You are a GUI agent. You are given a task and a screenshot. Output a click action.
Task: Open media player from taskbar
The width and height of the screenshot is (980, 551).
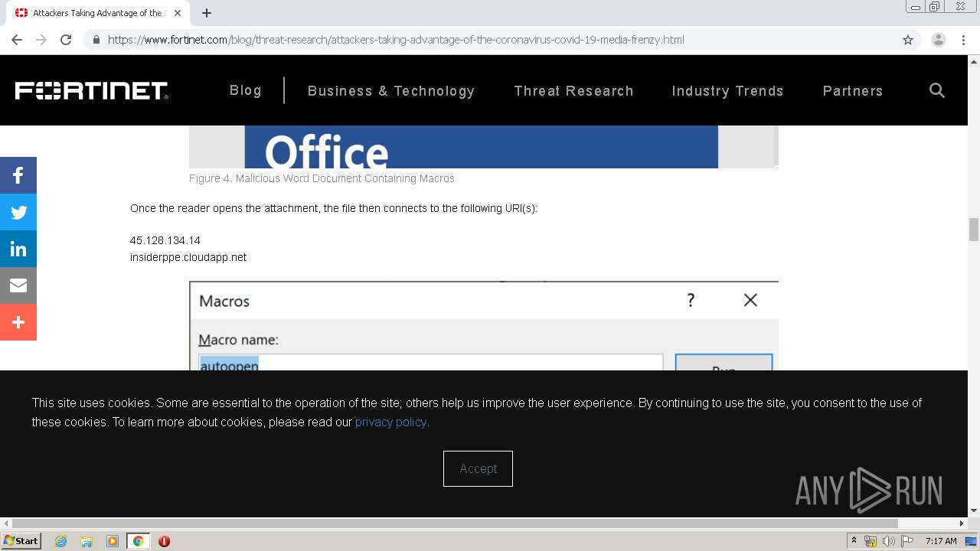tap(113, 541)
